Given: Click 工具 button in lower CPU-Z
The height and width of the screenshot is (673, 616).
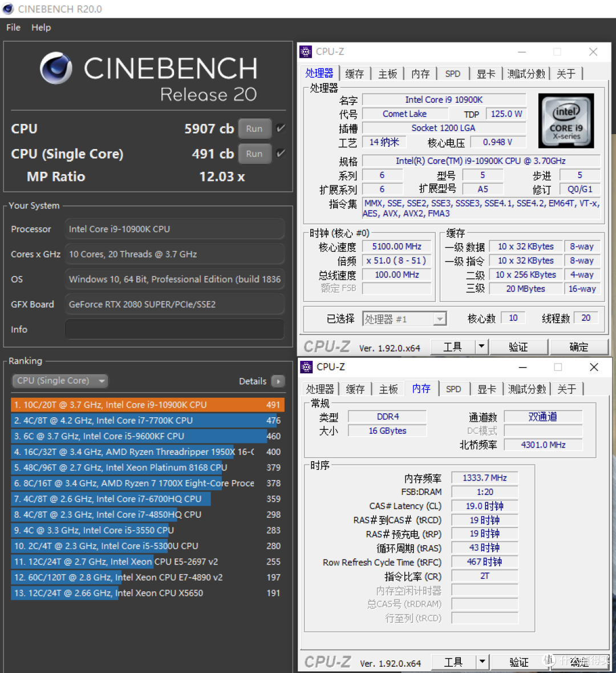Looking at the screenshot, I should coord(454,662).
